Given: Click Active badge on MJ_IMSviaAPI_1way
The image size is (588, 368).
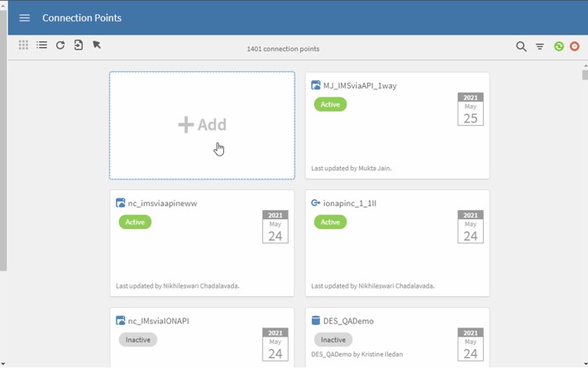Looking at the screenshot, I should pos(330,104).
